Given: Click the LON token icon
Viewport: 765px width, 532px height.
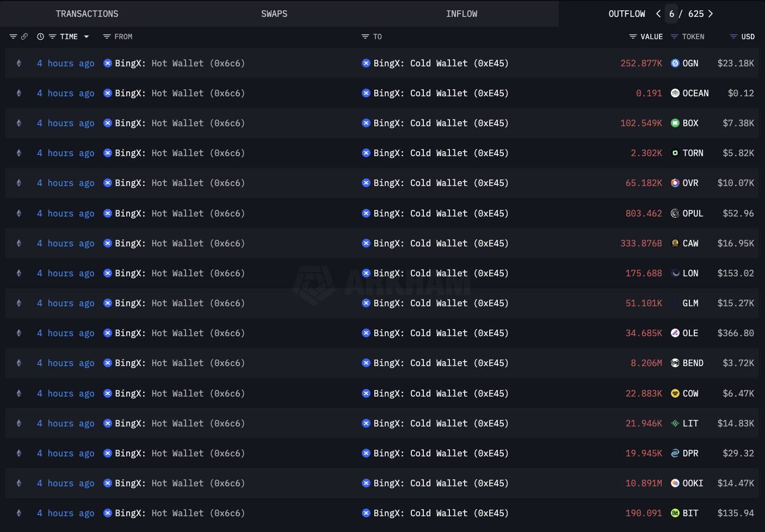Looking at the screenshot, I should point(675,273).
